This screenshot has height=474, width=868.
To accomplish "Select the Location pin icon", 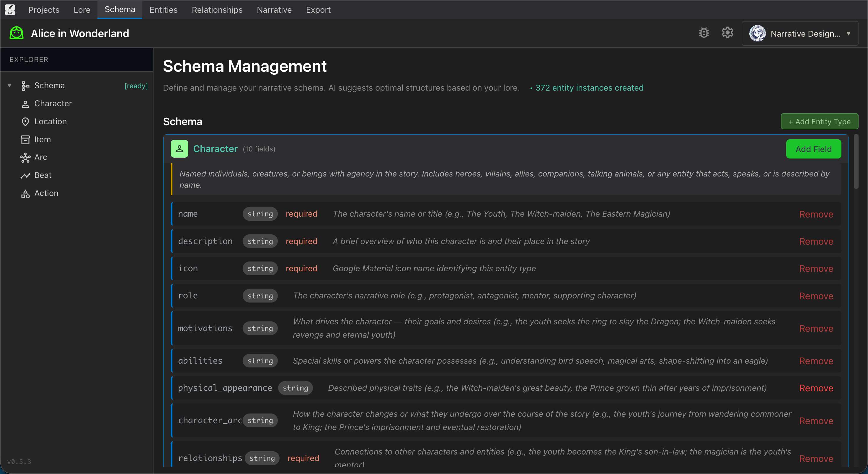I will click(25, 121).
